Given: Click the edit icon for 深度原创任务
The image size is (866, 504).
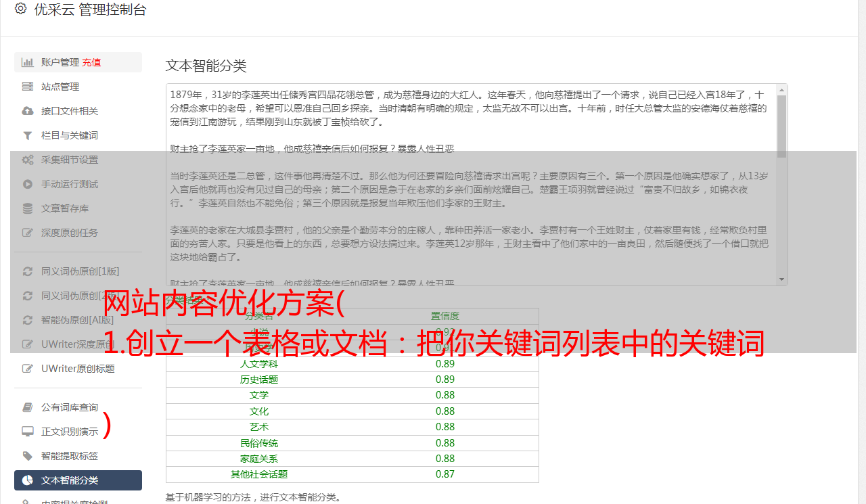Looking at the screenshot, I should (x=28, y=233).
